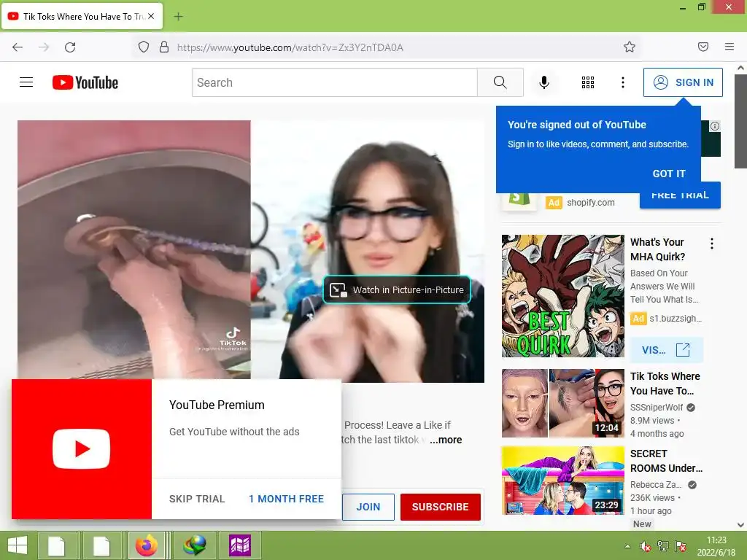
Task: Open Firefox application menu
Action: [729, 47]
